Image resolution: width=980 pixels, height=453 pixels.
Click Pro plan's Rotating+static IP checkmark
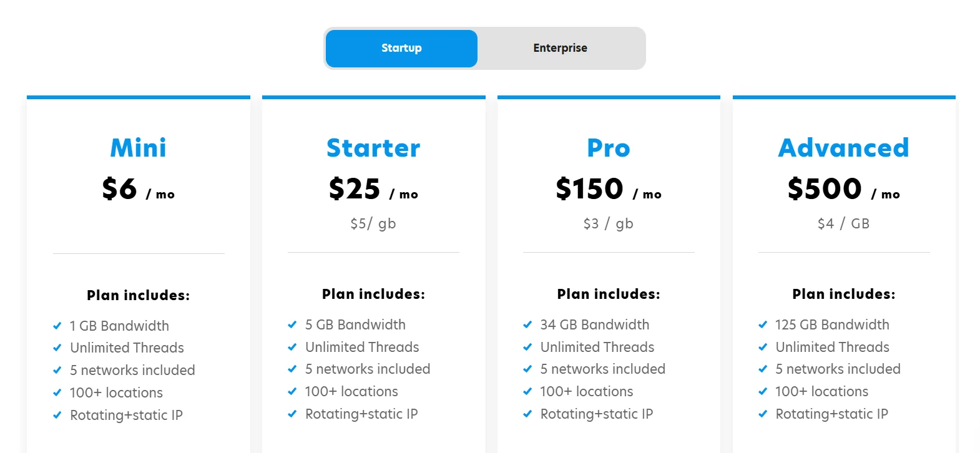pyautogui.click(x=527, y=414)
